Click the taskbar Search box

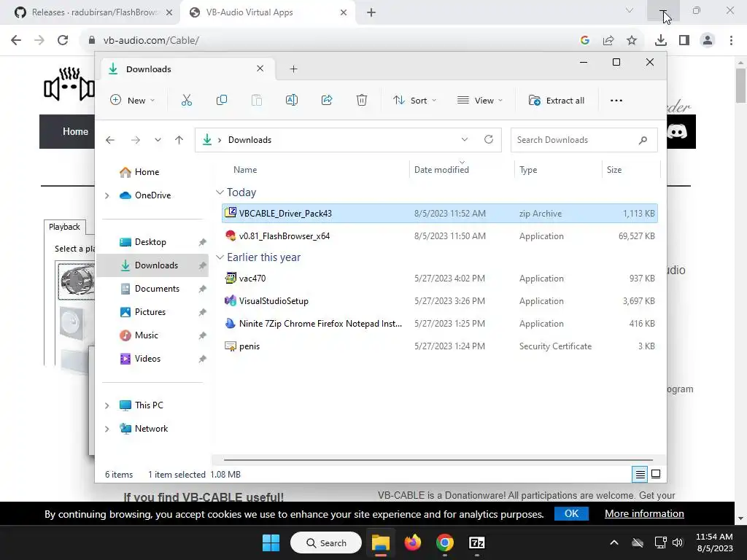(x=326, y=542)
